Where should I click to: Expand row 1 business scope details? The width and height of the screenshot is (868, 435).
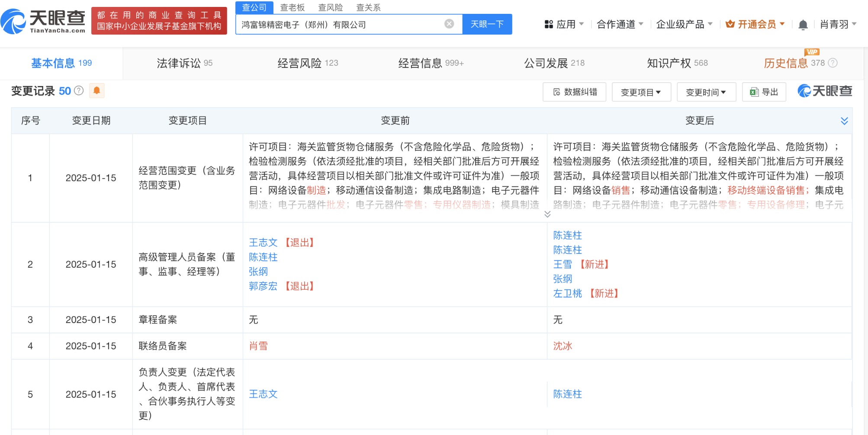547,214
